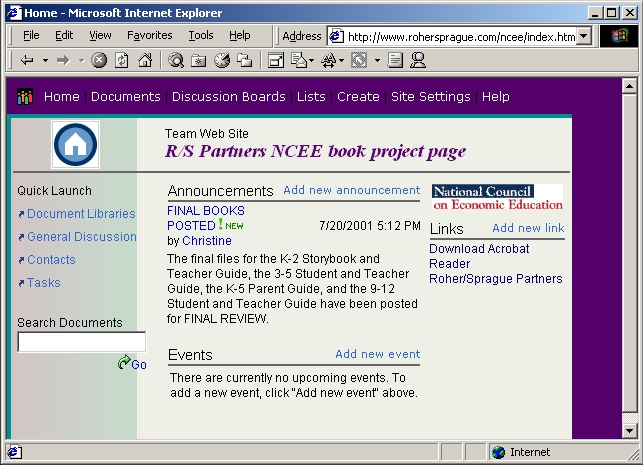
Task: Open Tasks quick launch link
Action: [43, 283]
